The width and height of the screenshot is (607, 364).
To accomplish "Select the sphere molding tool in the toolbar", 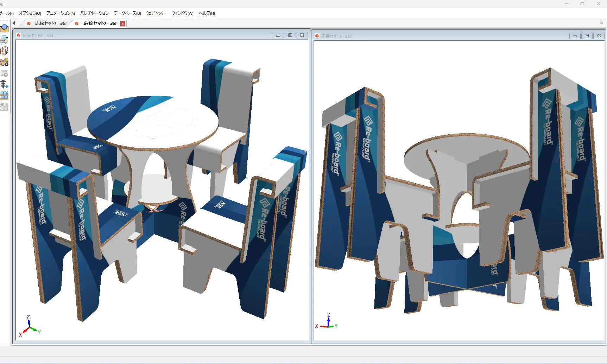I will coord(5,29).
